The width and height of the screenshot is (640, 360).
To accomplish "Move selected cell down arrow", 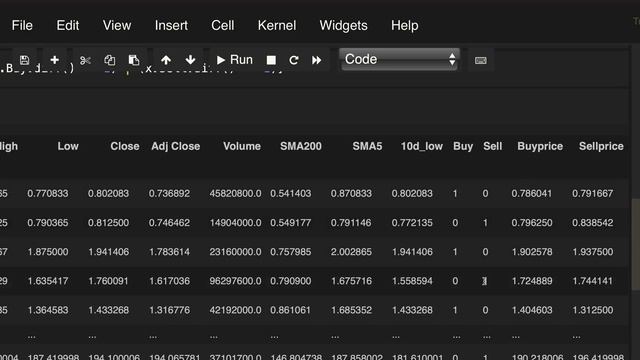I will tap(190, 60).
